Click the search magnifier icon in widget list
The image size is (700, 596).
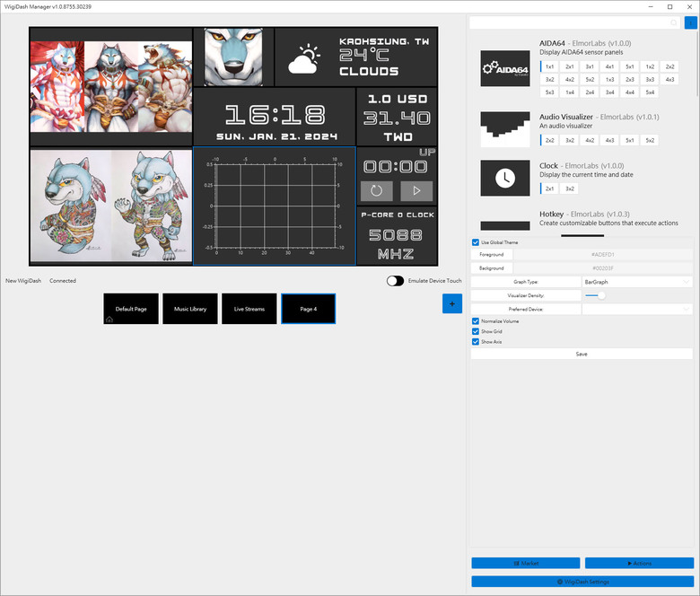pyautogui.click(x=674, y=22)
